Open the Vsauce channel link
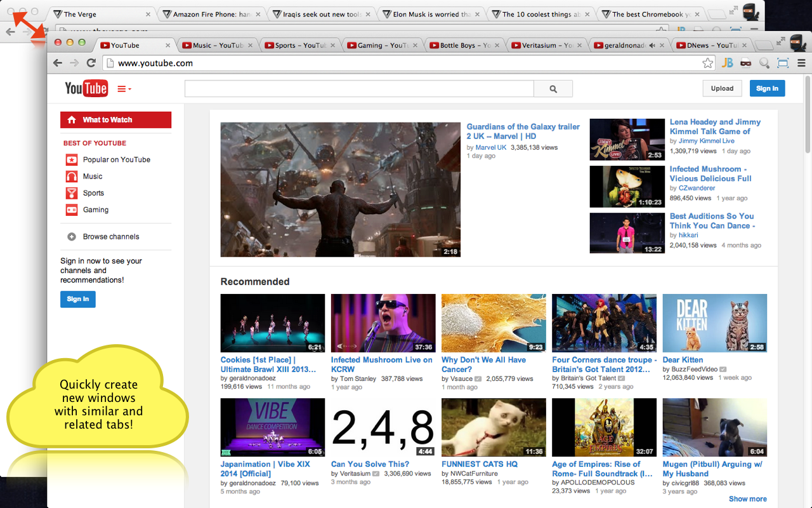The image size is (812, 508). click(461, 379)
